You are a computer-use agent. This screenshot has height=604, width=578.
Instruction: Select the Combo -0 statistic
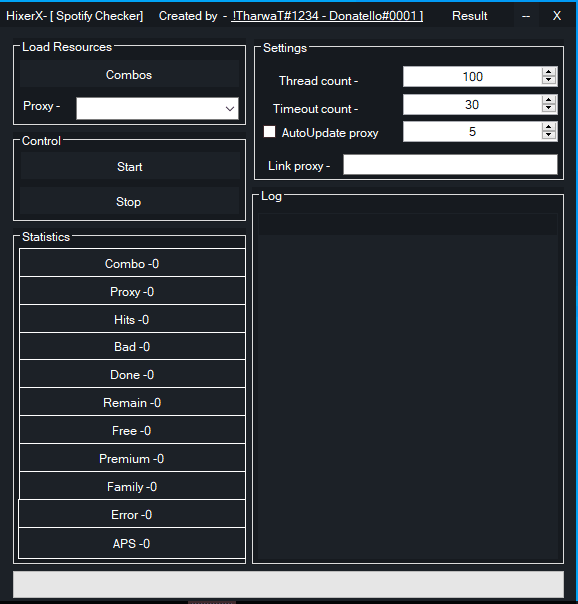(x=132, y=263)
